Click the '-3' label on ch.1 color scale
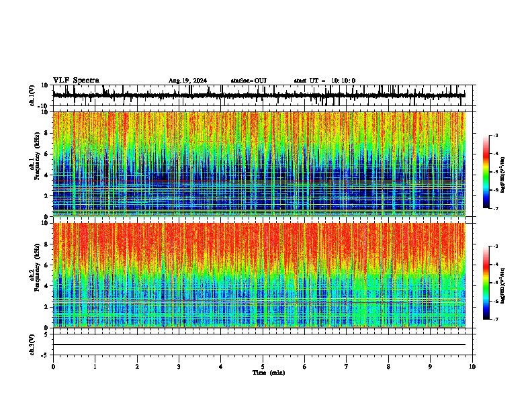This screenshot has height=411, width=532. pos(495,135)
